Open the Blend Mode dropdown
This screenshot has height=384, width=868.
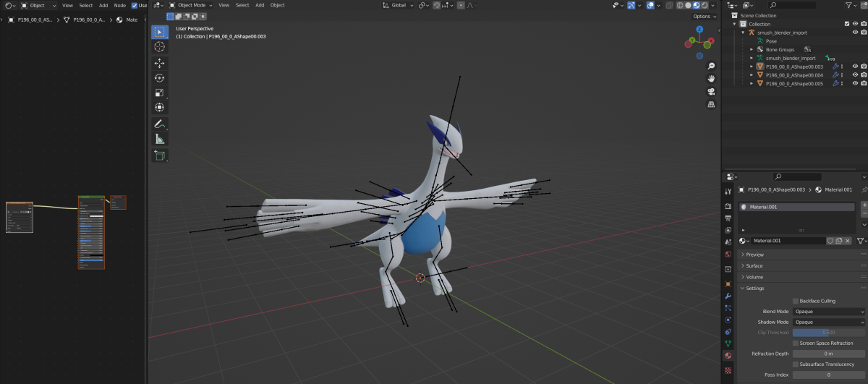coord(829,312)
